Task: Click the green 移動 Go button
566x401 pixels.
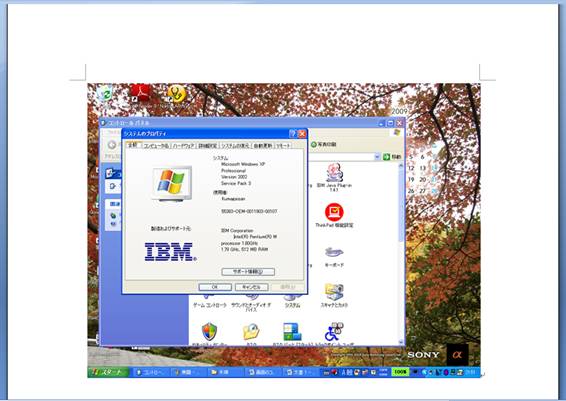Action: (x=392, y=157)
